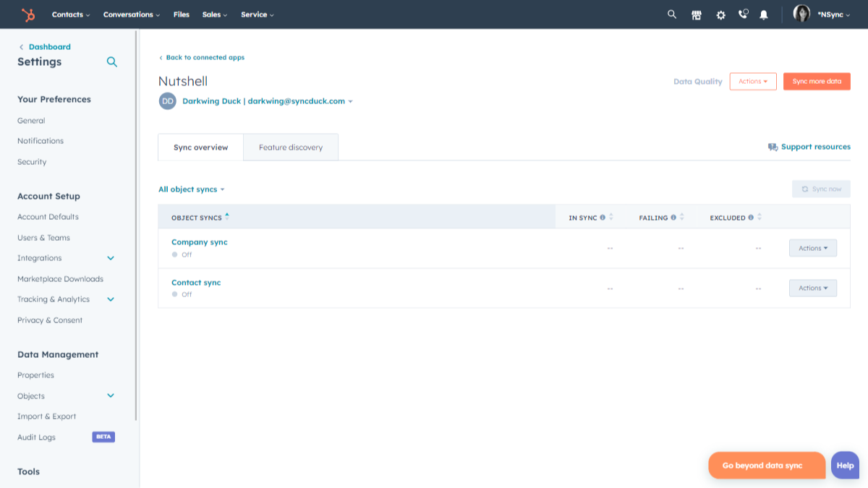This screenshot has width=868, height=488.
Task: Open the All object syncs filter dropdown
Action: pyautogui.click(x=192, y=189)
